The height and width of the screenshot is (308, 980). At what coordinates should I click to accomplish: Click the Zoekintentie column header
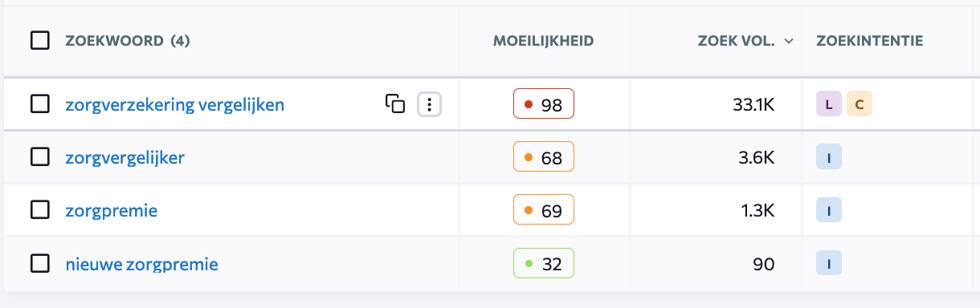click(869, 41)
